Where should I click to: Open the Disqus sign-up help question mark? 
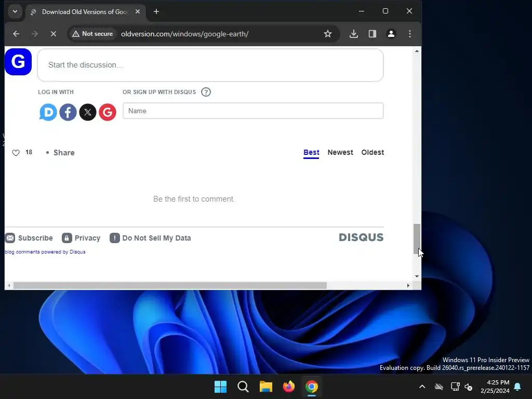click(206, 92)
